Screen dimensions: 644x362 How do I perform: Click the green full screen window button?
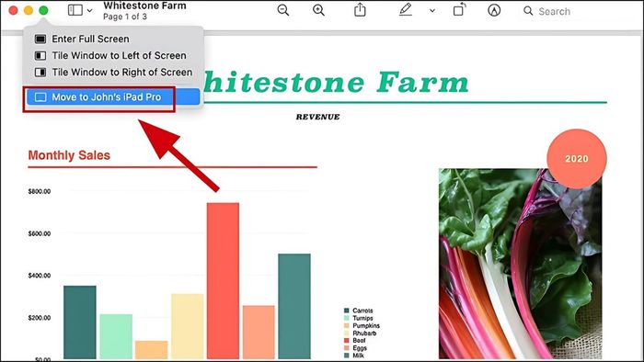[x=43, y=10]
